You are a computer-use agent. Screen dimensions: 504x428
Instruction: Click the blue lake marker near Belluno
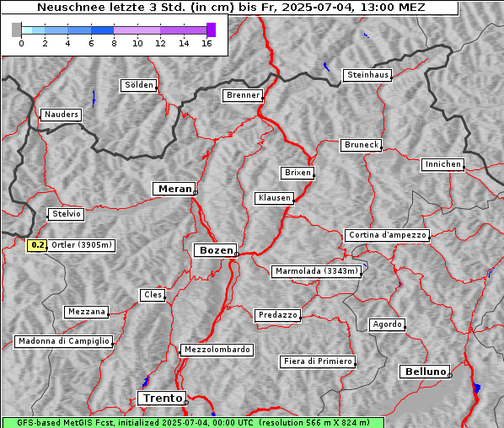[x=477, y=388]
